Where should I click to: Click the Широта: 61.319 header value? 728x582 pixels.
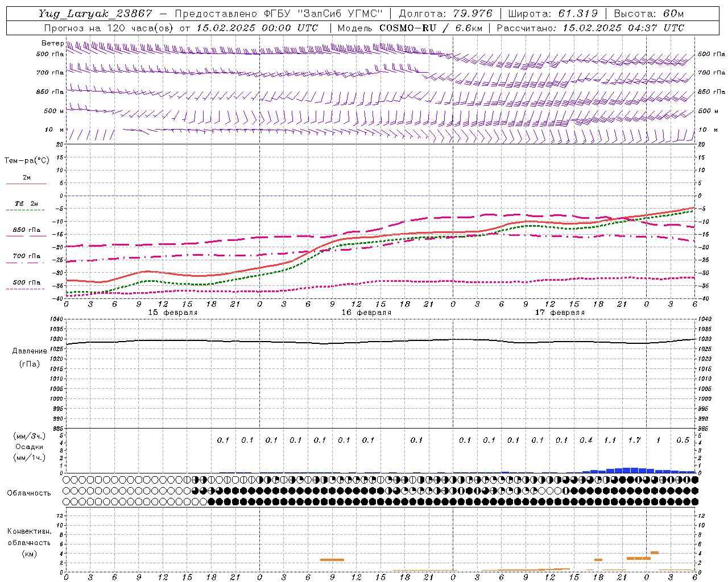[x=552, y=14]
